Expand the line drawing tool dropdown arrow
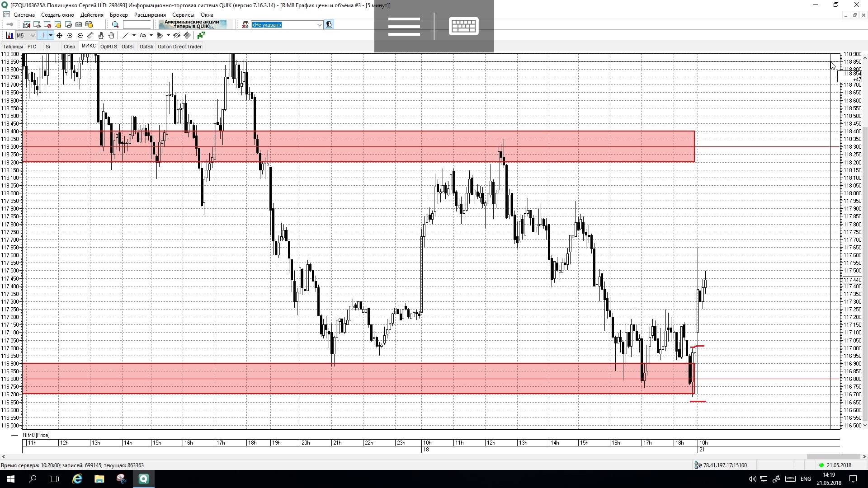The height and width of the screenshot is (488, 868). pos(134,35)
